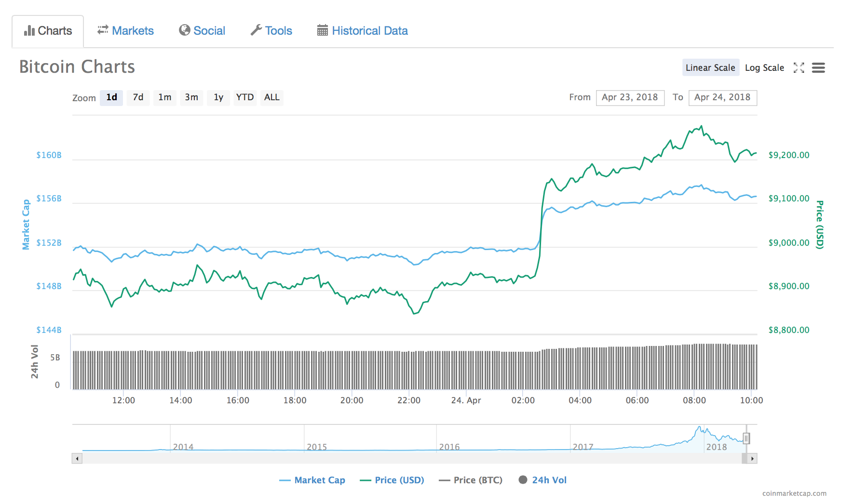This screenshot has height=504, width=841.
Task: Expand chart to fullscreen icon
Action: pos(799,68)
